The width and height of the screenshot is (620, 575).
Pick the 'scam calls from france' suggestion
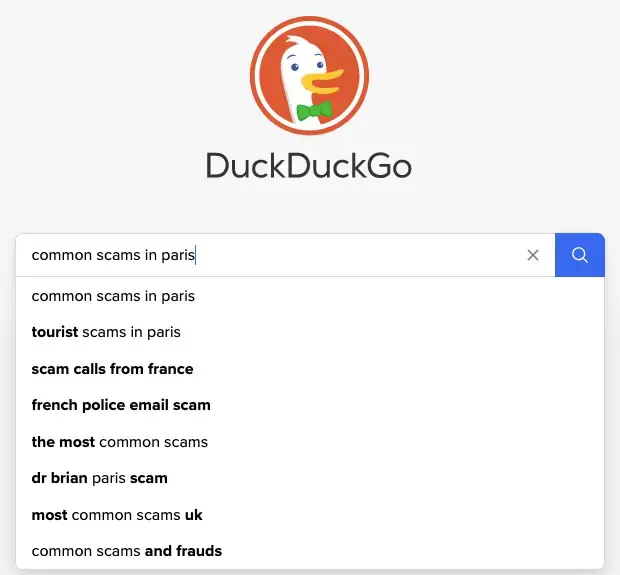(x=310, y=369)
